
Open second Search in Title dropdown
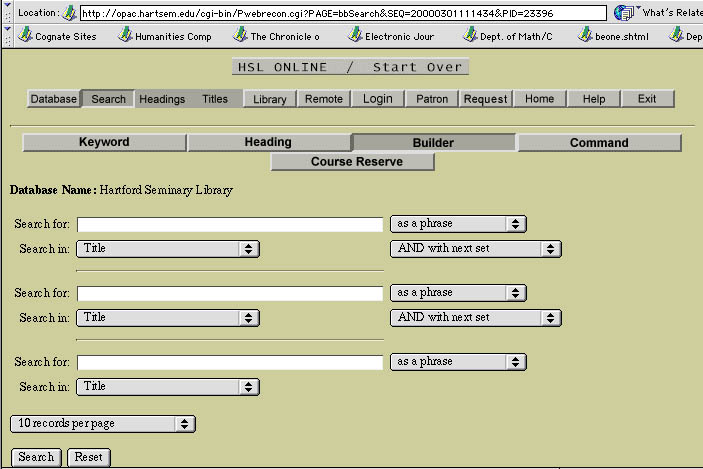pyautogui.click(x=168, y=318)
